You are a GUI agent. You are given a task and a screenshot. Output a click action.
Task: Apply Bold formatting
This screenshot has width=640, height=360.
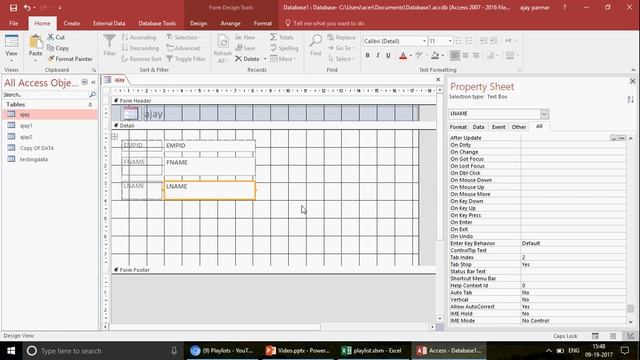[x=367, y=55]
